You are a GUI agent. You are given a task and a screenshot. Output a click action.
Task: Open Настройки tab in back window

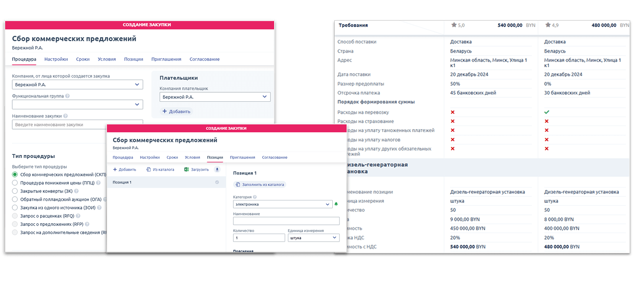click(56, 59)
